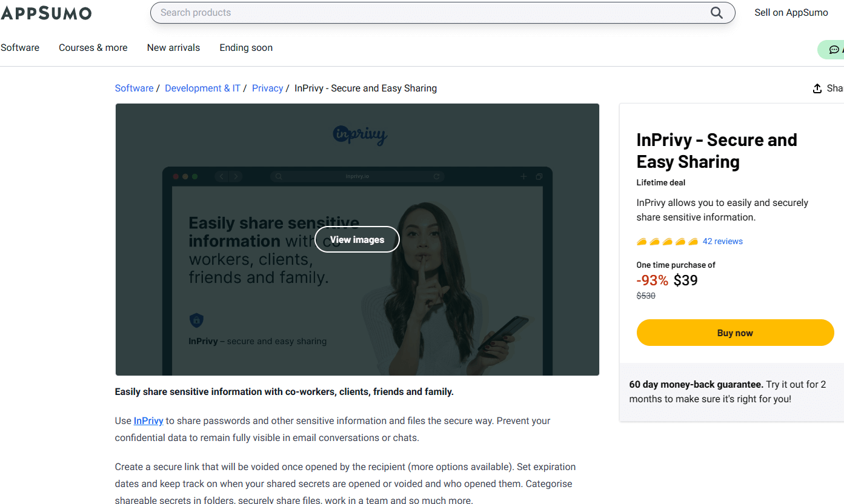Click the Buy now button
844x504 pixels.
[x=735, y=333]
